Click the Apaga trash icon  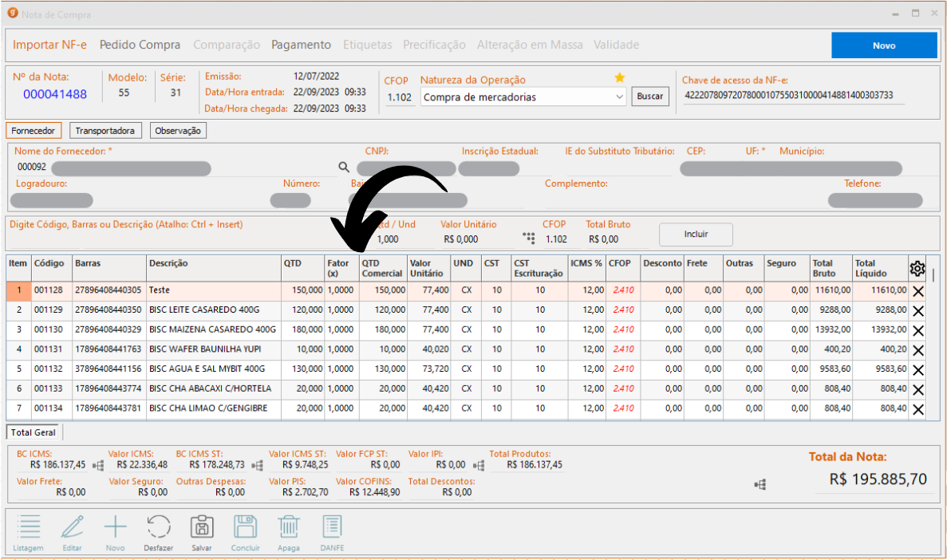point(289,526)
